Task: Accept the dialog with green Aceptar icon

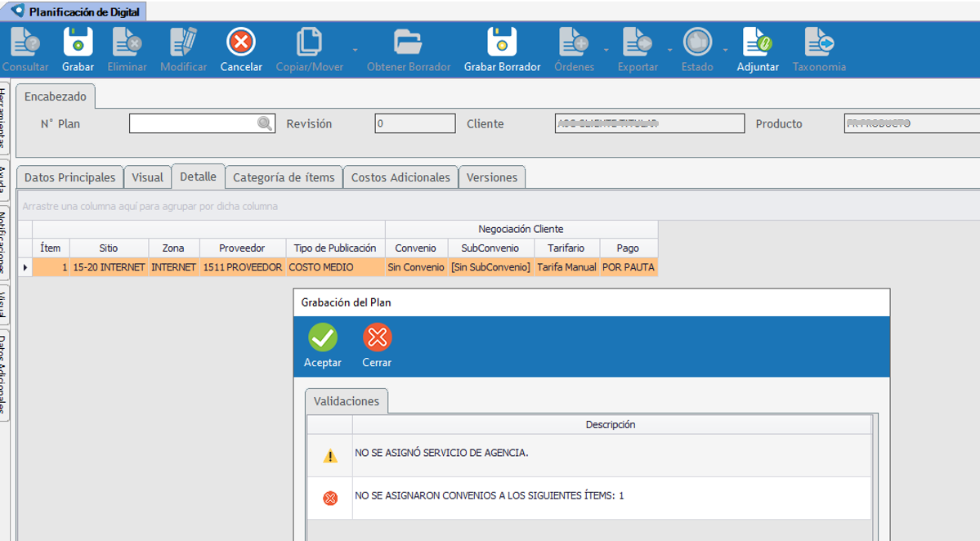Action: pyautogui.click(x=323, y=338)
